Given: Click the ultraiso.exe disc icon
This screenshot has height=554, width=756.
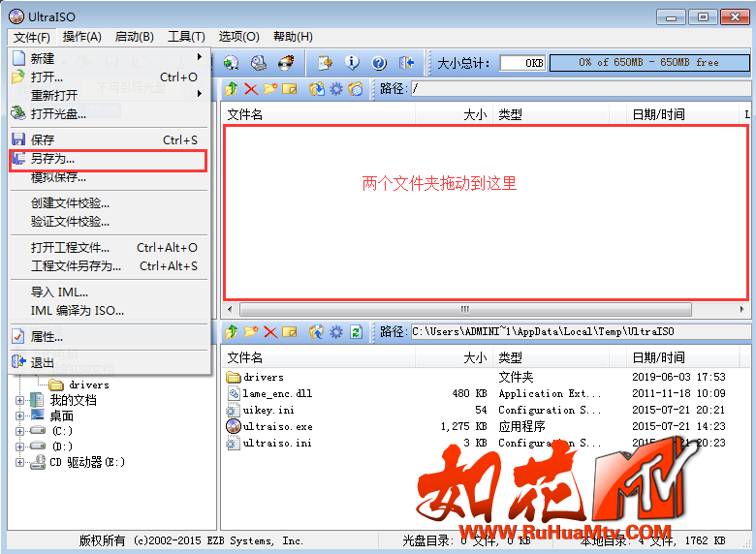Looking at the screenshot, I should tap(234, 426).
